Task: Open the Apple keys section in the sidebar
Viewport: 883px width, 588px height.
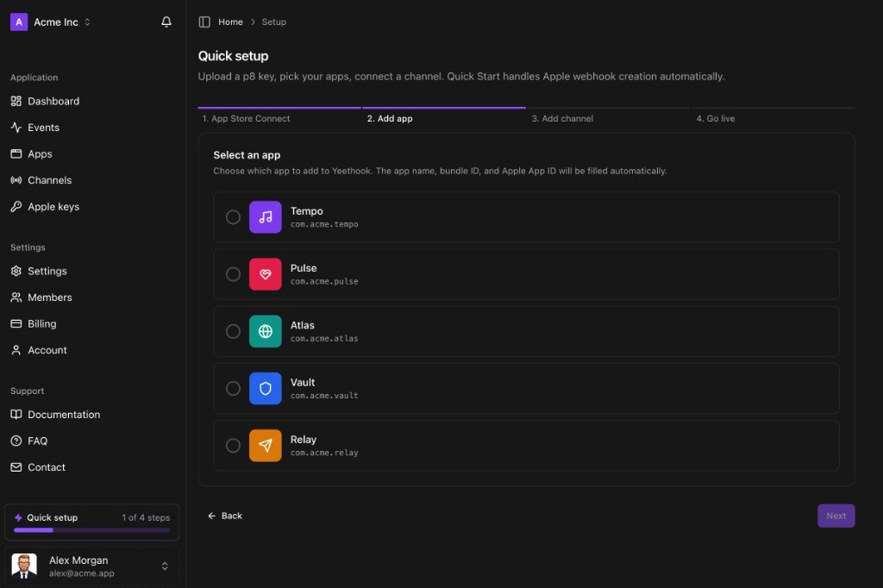Action: point(53,206)
